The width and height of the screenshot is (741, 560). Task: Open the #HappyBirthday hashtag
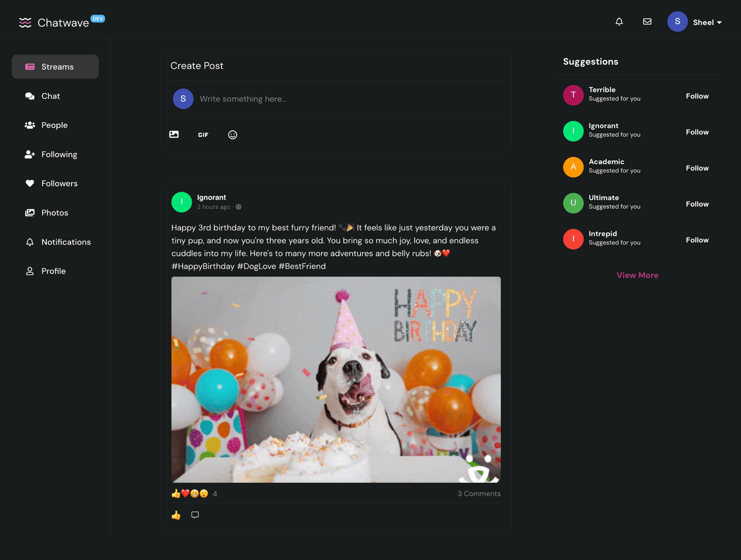[203, 266]
